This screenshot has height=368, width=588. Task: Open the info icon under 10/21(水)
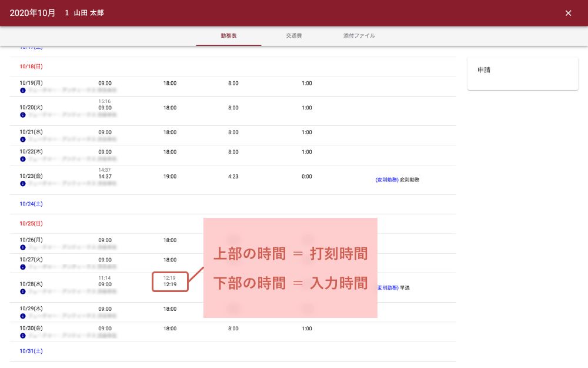pyautogui.click(x=22, y=140)
